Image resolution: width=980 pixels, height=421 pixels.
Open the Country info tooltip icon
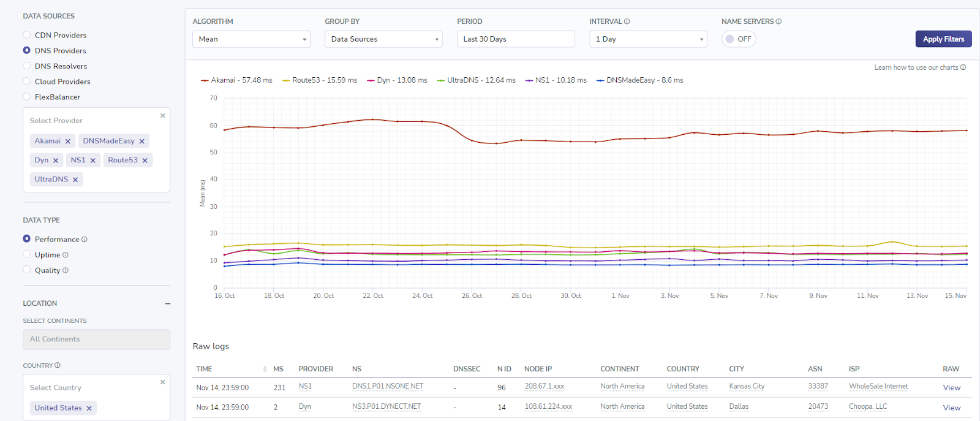pyautogui.click(x=58, y=365)
